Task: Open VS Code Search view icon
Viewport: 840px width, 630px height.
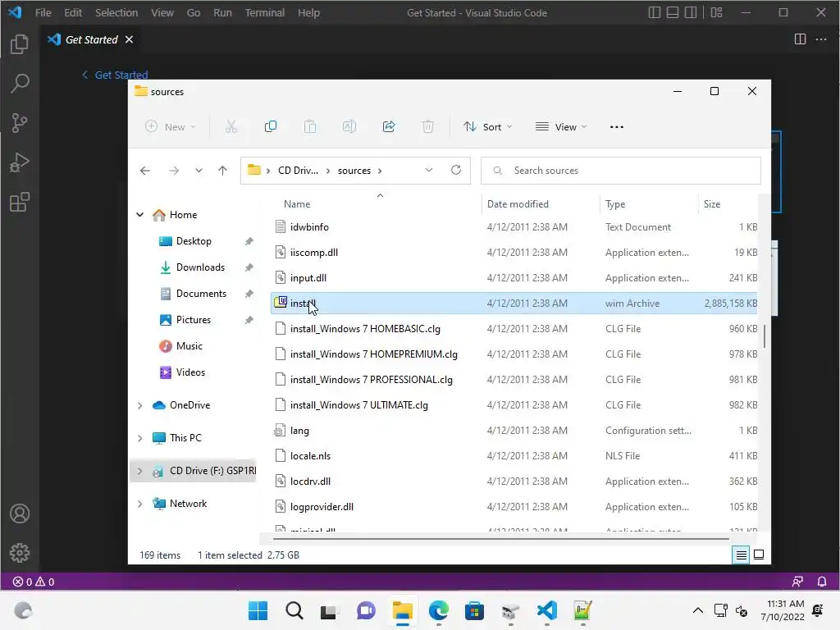Action: 20,83
